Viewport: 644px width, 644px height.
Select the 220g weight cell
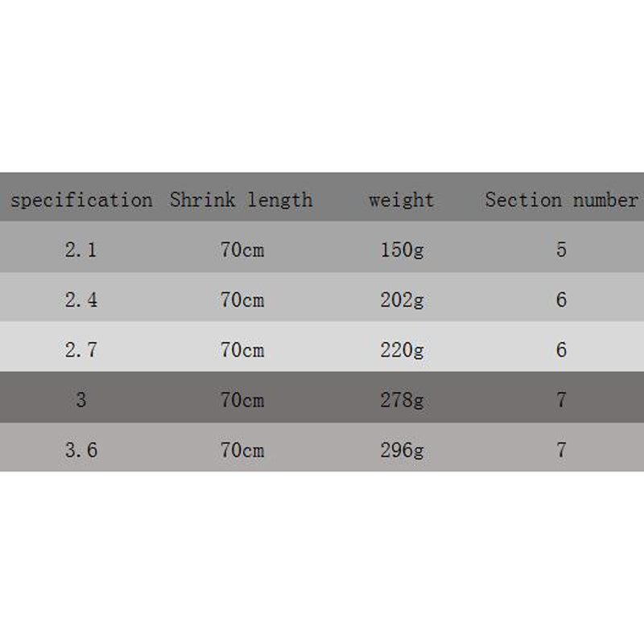click(401, 349)
